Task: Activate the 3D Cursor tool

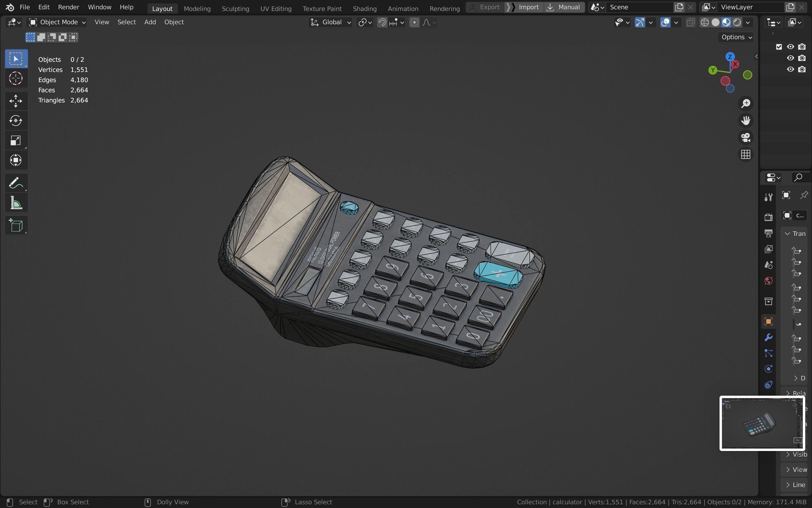Action: click(16, 79)
